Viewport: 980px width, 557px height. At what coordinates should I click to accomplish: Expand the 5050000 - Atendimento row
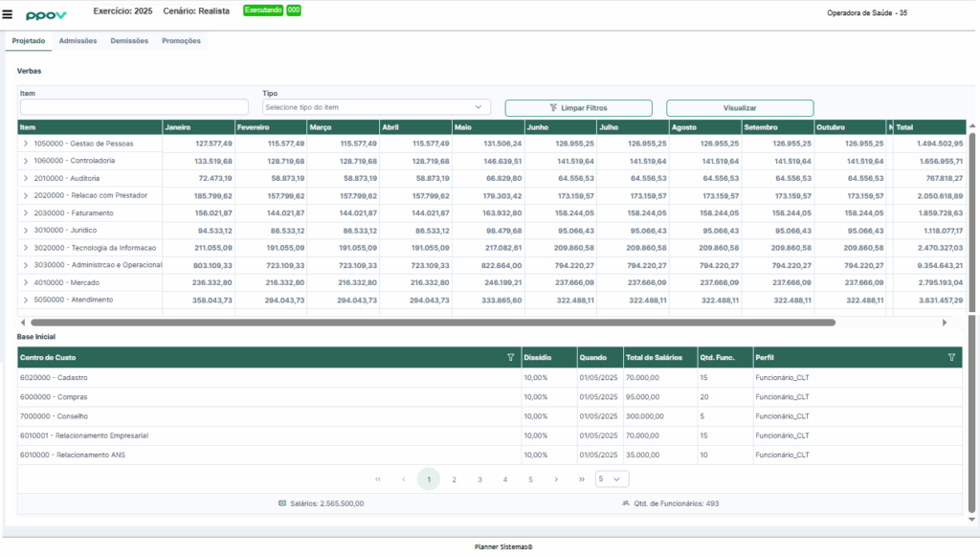point(26,301)
